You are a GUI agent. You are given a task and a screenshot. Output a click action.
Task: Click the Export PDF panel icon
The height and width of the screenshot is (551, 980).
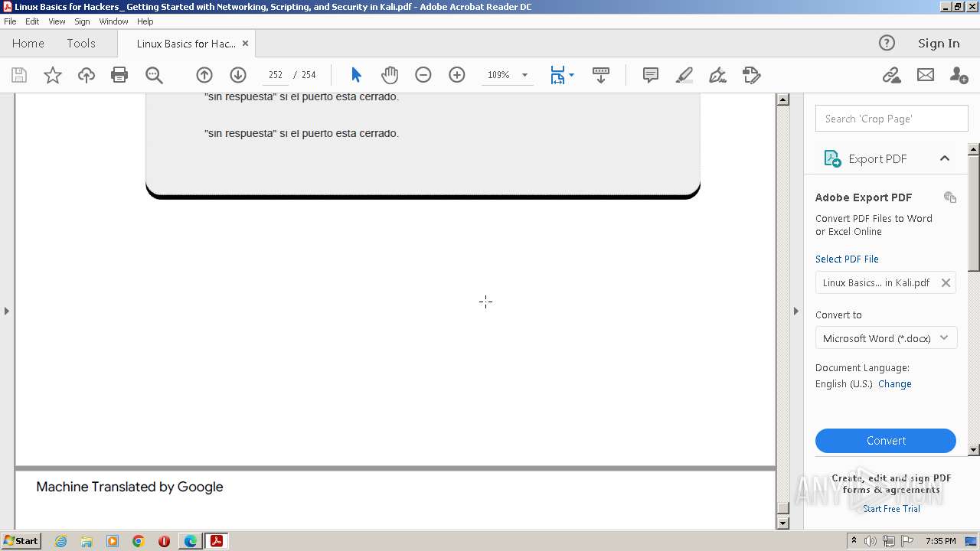coord(832,158)
